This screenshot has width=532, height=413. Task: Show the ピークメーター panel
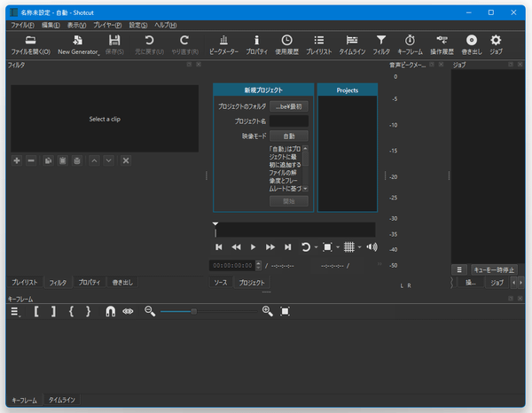tap(223, 45)
